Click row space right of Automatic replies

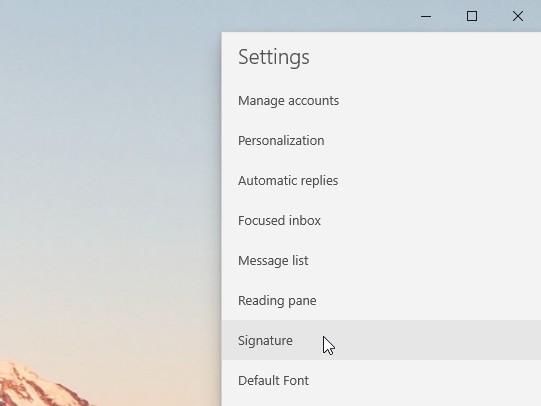pos(440,181)
